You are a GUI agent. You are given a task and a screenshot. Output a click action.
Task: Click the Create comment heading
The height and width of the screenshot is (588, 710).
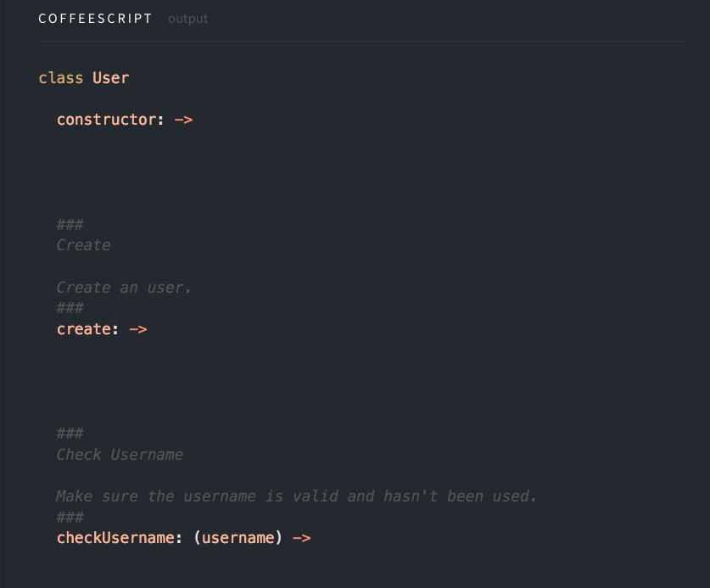[x=83, y=245]
